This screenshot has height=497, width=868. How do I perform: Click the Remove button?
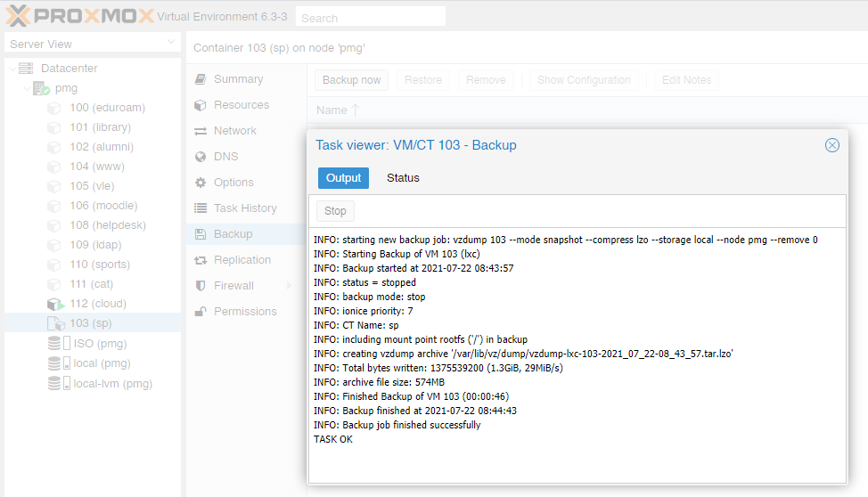[x=486, y=80]
